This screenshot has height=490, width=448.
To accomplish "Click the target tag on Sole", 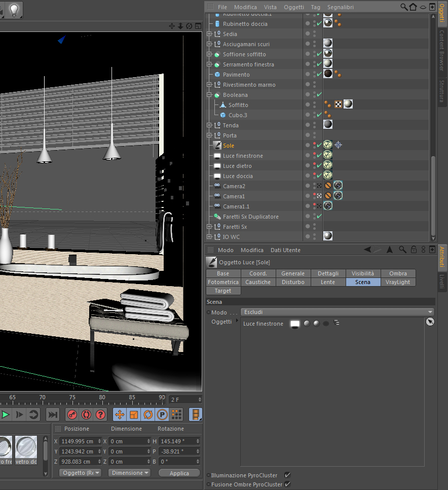I will 338,146.
